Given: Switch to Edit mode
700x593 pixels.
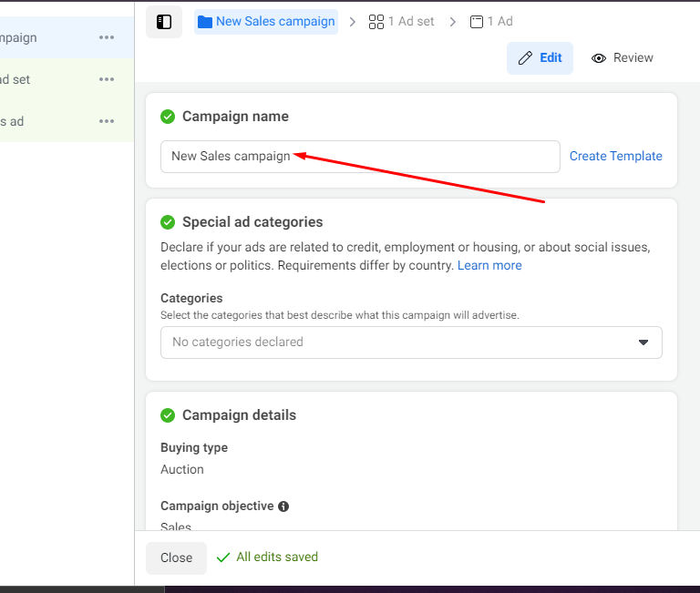Looking at the screenshot, I should coord(540,57).
